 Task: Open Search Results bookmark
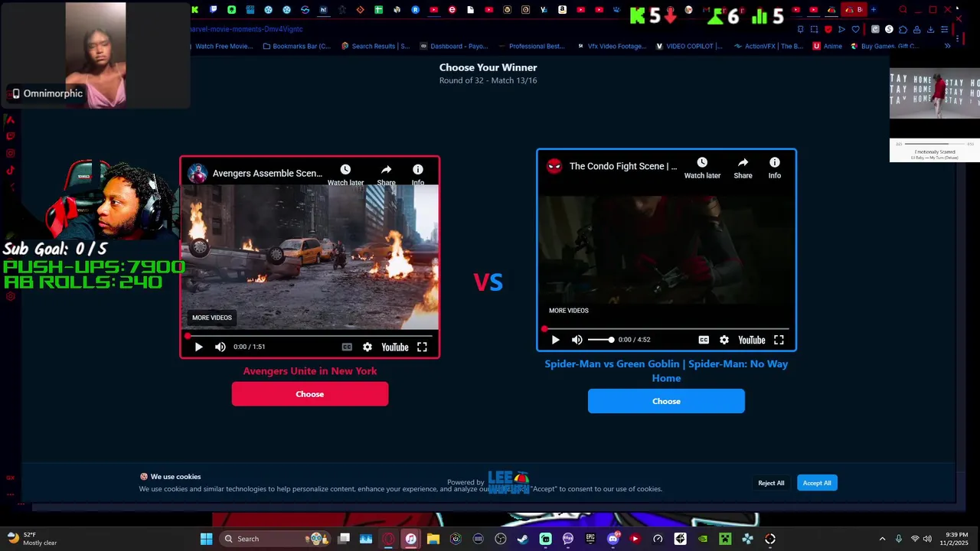[x=375, y=46]
